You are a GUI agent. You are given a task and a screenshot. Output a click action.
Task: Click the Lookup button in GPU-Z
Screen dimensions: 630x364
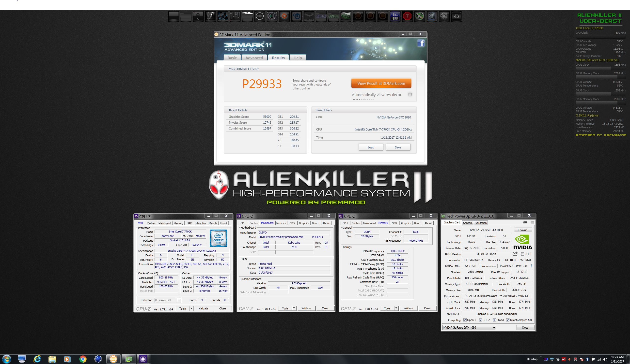pos(523,230)
